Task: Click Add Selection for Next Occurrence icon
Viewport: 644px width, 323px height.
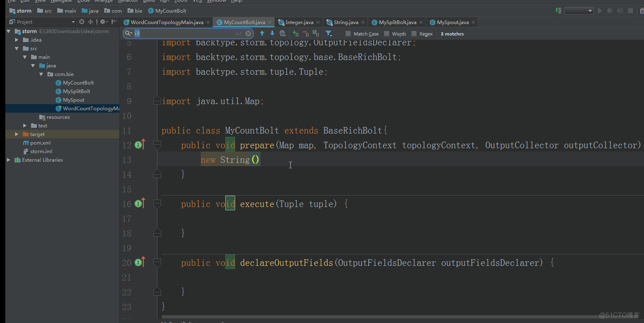Action: point(296,33)
